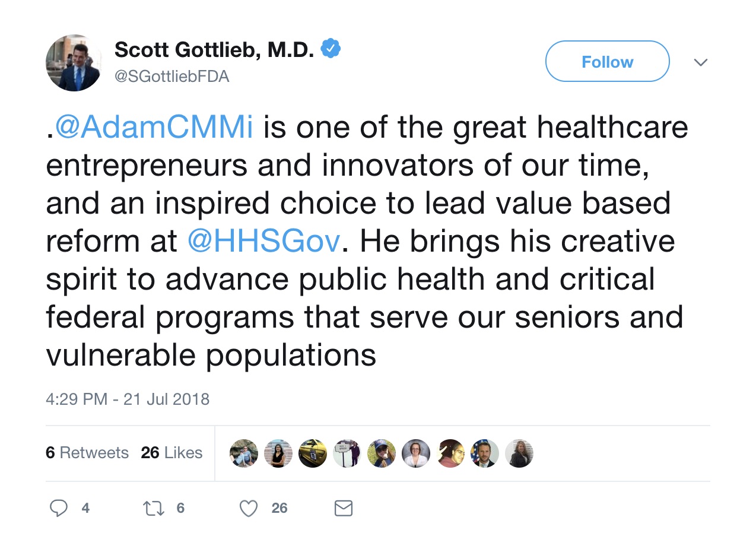This screenshot has height=549, width=756.
Task: Open Scott Gottlieb's profile picture
Action: point(73,63)
